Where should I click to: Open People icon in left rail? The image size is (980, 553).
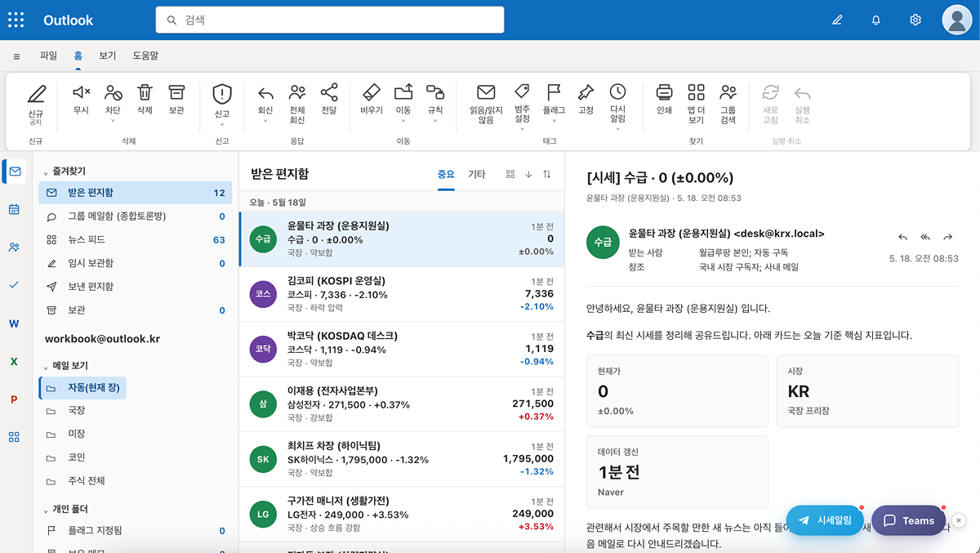pos(14,248)
